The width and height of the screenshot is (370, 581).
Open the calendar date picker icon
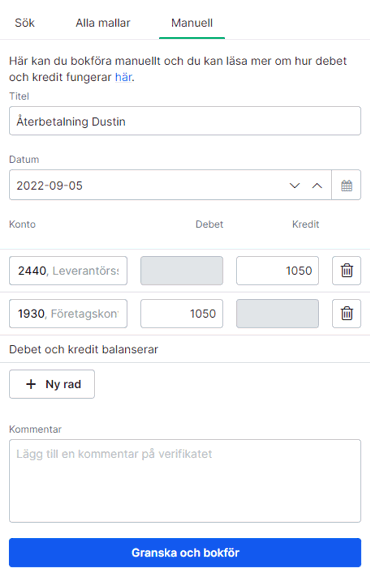[x=346, y=185]
